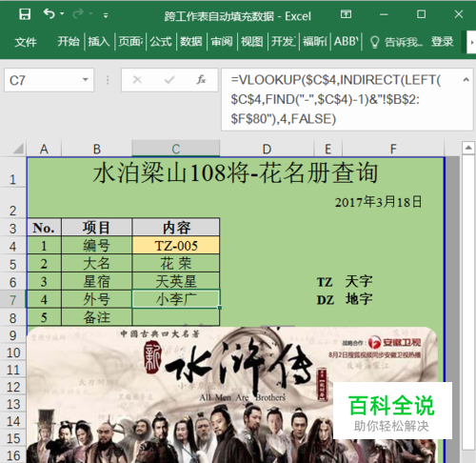The height and width of the screenshot is (463, 476).
Task: Switch to the 开发 ribbon tab
Action: tap(283, 41)
